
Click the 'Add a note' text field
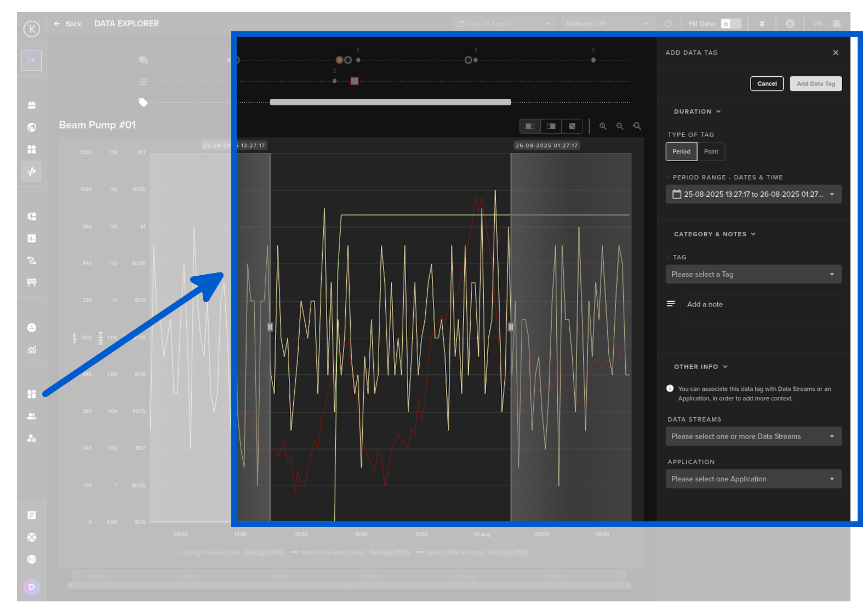[x=761, y=305]
